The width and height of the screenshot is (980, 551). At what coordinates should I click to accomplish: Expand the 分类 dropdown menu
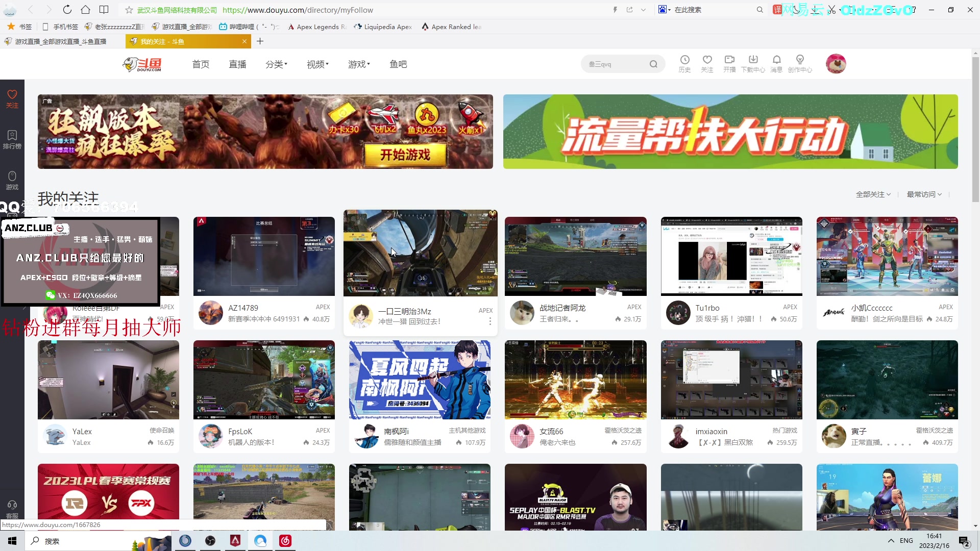(x=276, y=64)
